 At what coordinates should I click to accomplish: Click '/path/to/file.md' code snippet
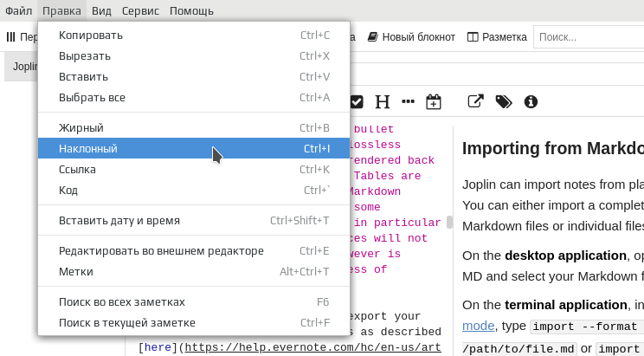[519, 349]
